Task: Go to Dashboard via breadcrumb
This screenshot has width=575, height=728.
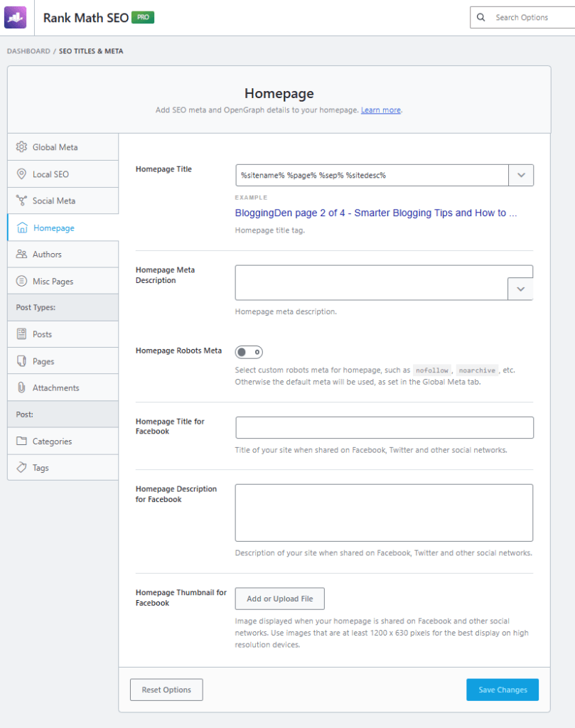Action: click(28, 51)
